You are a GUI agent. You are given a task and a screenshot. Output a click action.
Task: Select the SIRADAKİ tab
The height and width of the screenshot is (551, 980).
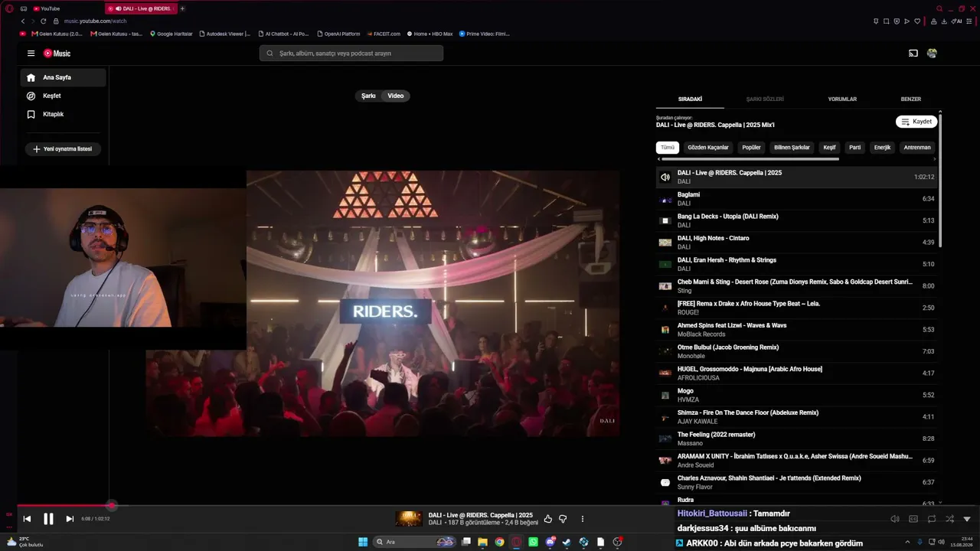click(690, 99)
